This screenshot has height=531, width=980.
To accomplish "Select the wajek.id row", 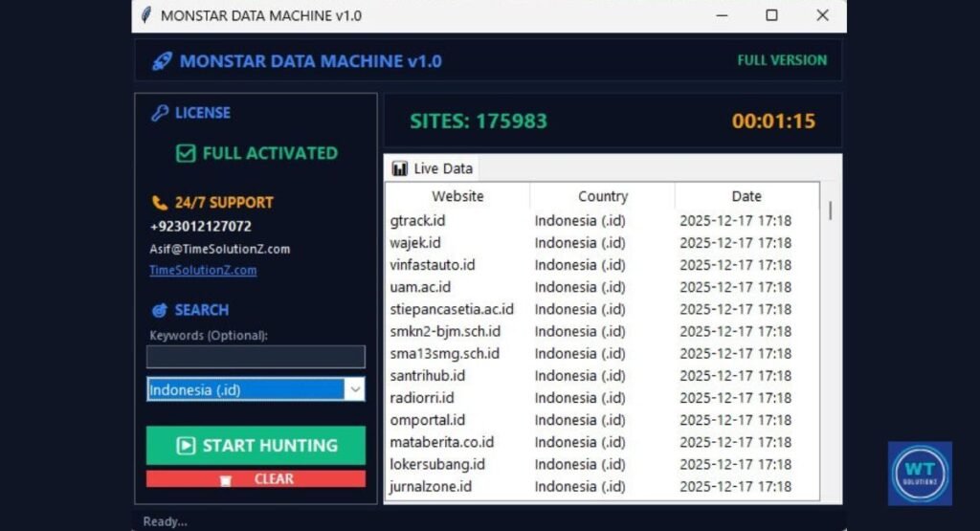I will 602,243.
